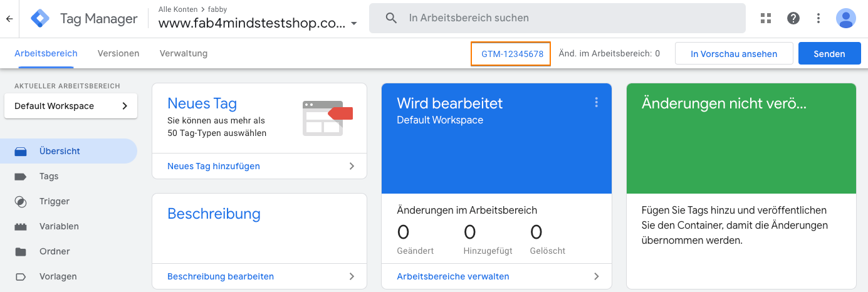Click the blue Senden button

(829, 54)
